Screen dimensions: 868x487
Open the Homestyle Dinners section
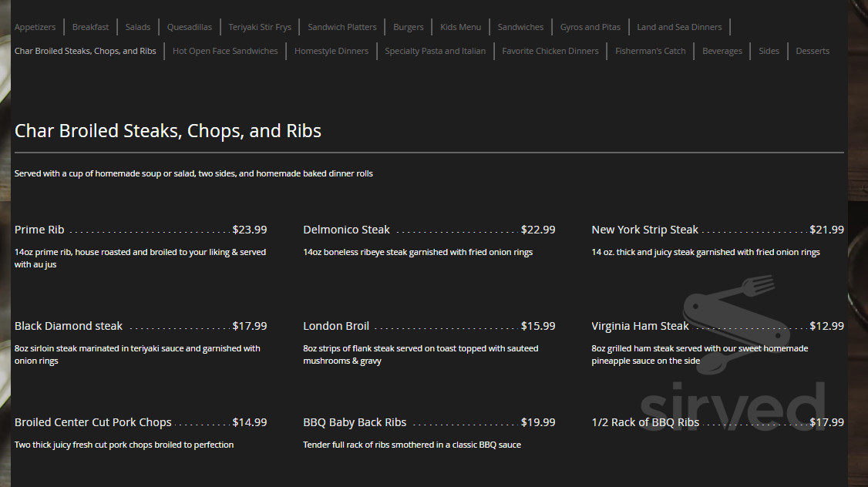click(x=331, y=51)
